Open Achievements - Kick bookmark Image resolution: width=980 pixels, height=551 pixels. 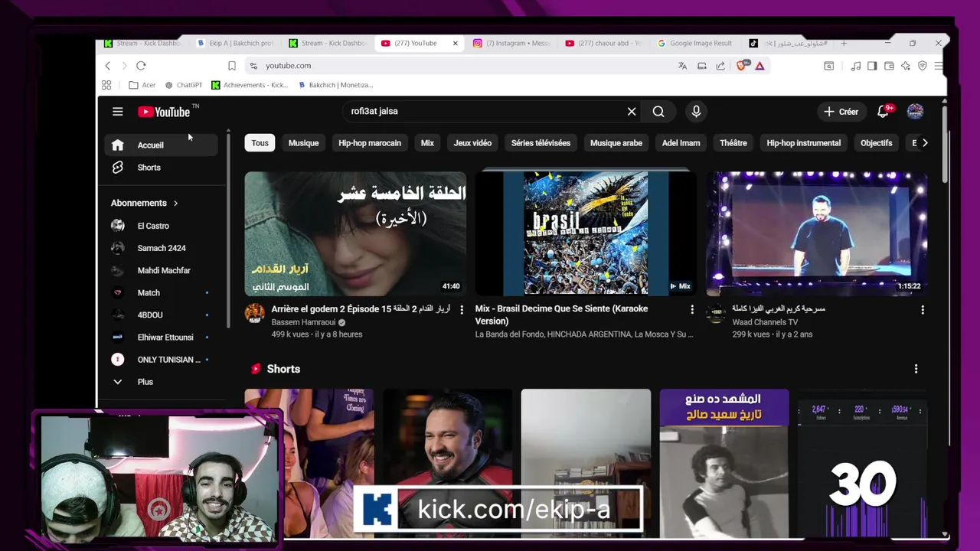pos(250,85)
